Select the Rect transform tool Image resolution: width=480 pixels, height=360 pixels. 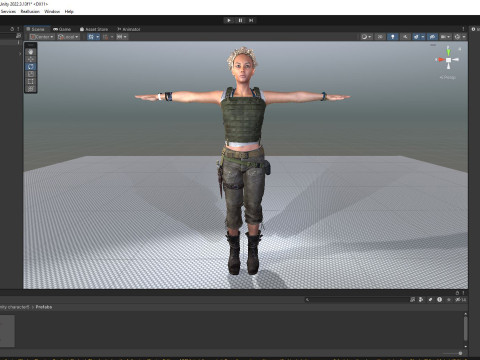(31, 81)
